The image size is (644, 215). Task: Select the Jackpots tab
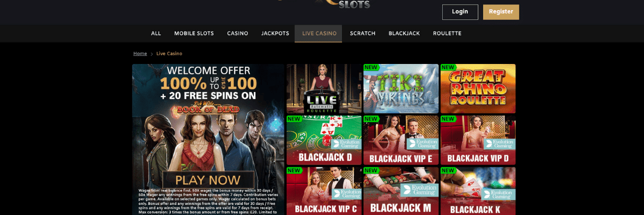click(x=275, y=33)
